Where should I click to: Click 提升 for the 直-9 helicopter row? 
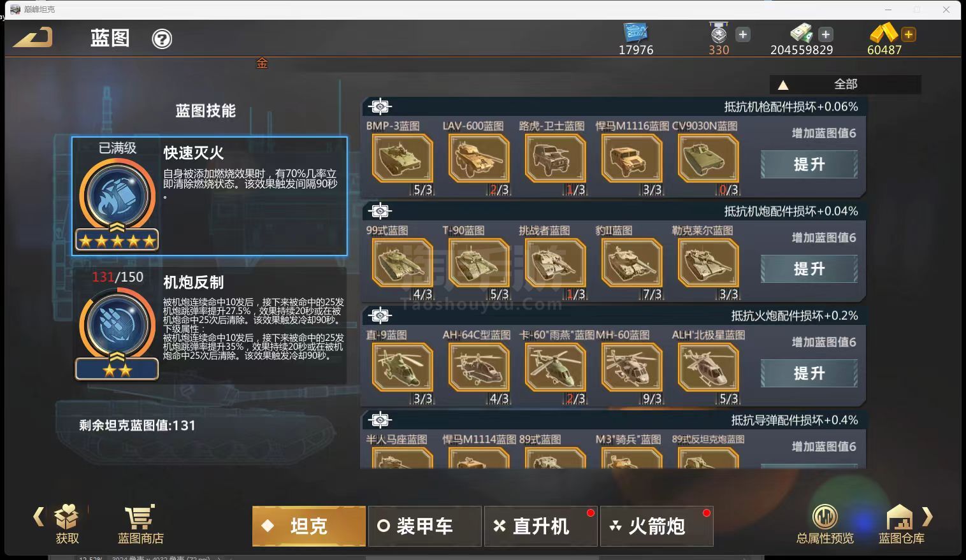point(809,373)
